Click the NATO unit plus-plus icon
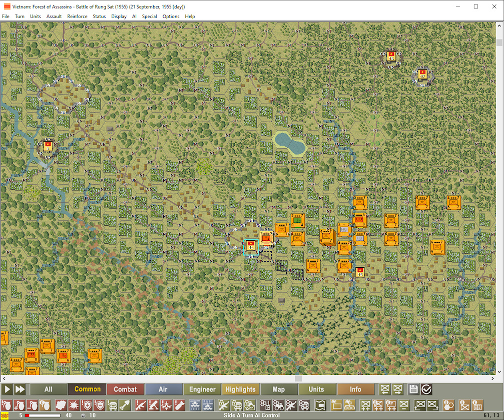Screen dimensions: 504x420 (x=365, y=405)
